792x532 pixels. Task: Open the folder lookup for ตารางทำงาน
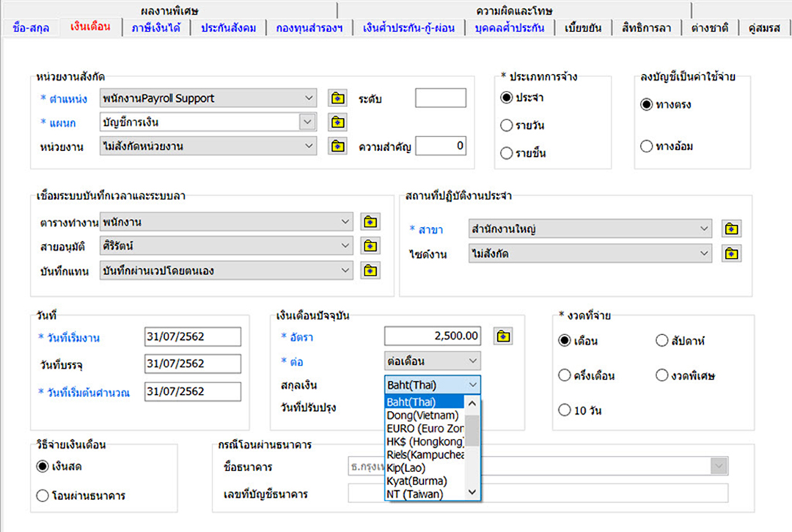[x=370, y=222]
